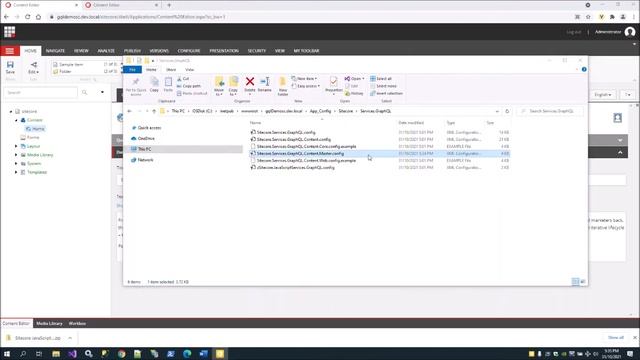Expand the Media Library tree node
The image size is (640, 360).
[x=16, y=155]
